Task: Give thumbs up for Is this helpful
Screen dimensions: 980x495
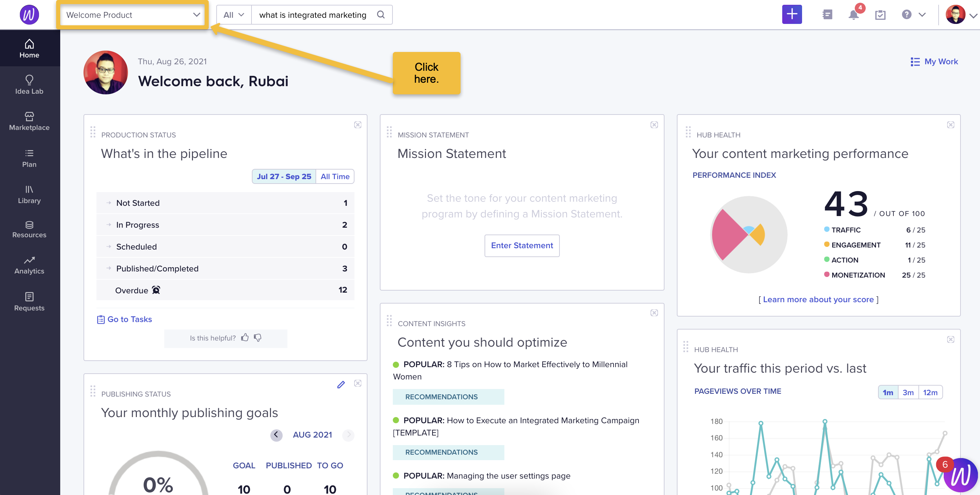Action: pos(245,338)
